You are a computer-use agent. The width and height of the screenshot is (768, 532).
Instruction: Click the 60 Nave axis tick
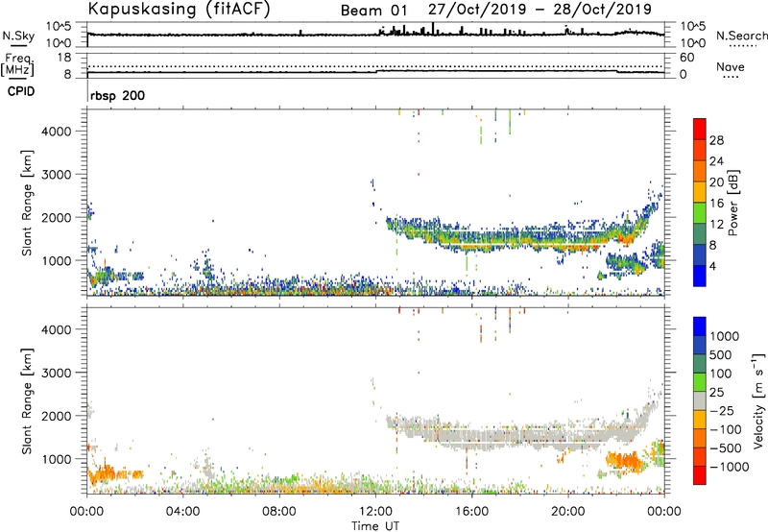pos(686,58)
